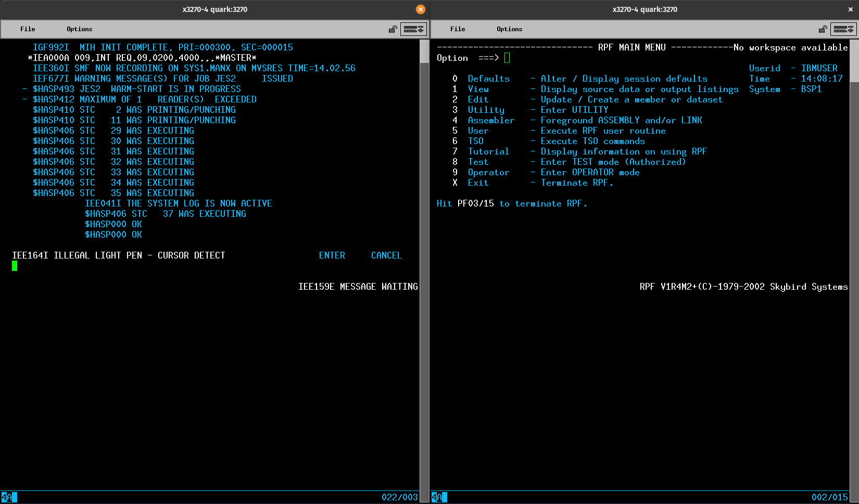Select the ENTER light-pen field
This screenshot has width=859, height=504.
pyautogui.click(x=332, y=255)
